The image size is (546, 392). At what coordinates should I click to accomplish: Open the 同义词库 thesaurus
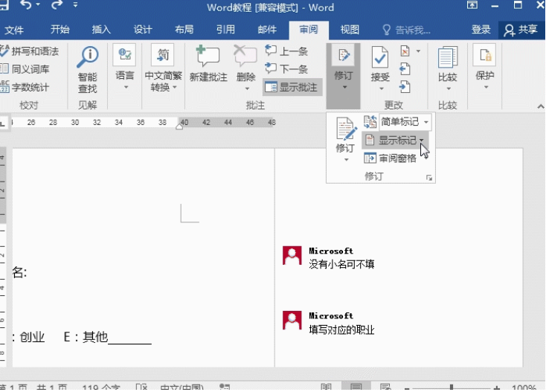[25, 69]
